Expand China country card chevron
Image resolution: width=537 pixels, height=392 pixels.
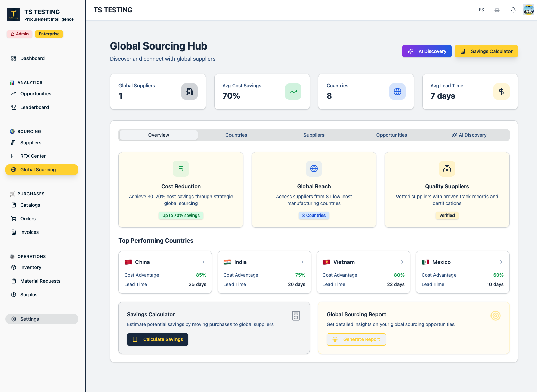[x=204, y=262]
